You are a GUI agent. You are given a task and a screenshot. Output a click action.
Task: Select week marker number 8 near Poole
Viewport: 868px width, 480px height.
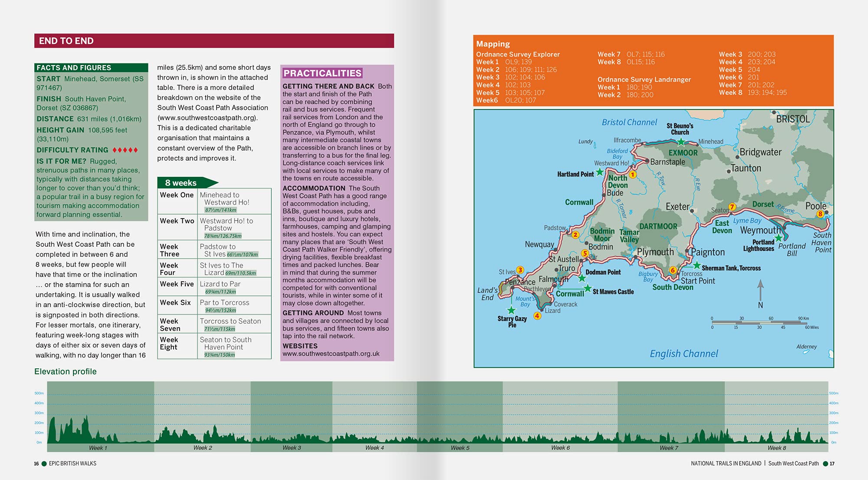pos(820,214)
